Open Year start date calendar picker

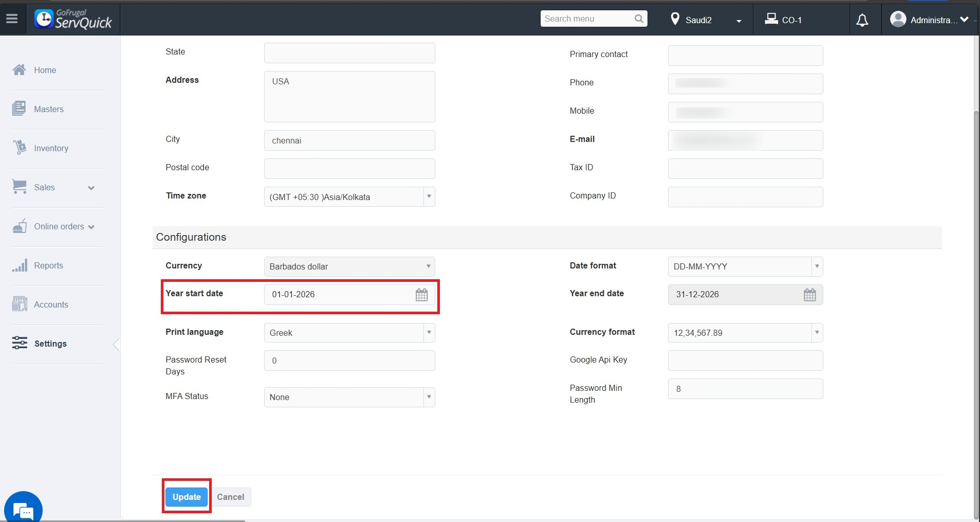click(x=421, y=295)
